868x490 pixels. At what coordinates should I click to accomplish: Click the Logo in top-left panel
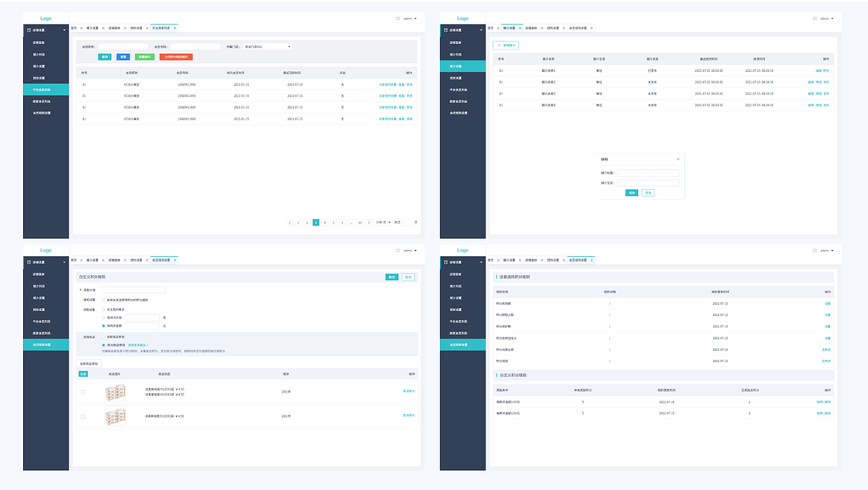point(45,18)
